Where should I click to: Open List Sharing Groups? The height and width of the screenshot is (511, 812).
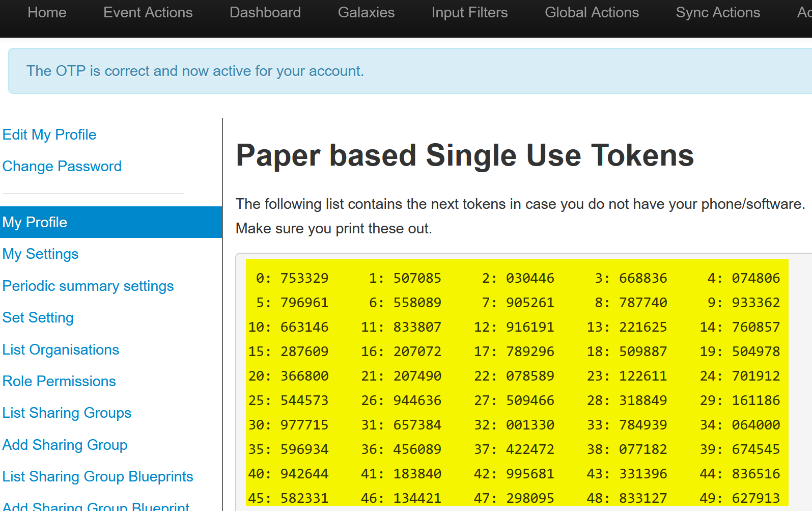click(67, 413)
